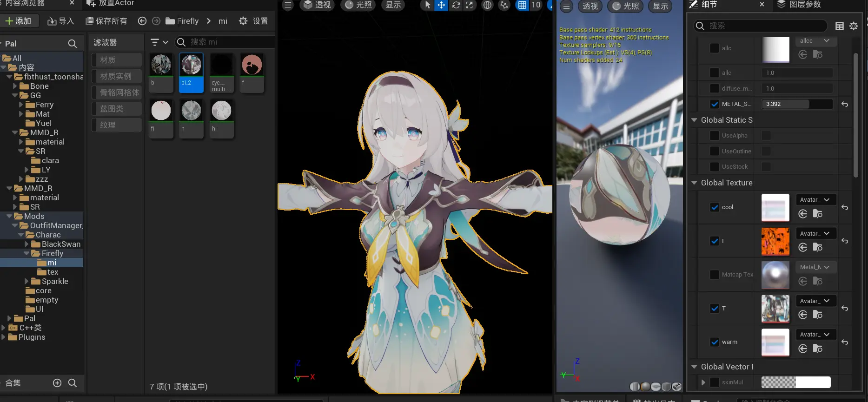868x402 pixels.
Task: Activate the rotate tool
Action: click(x=456, y=5)
